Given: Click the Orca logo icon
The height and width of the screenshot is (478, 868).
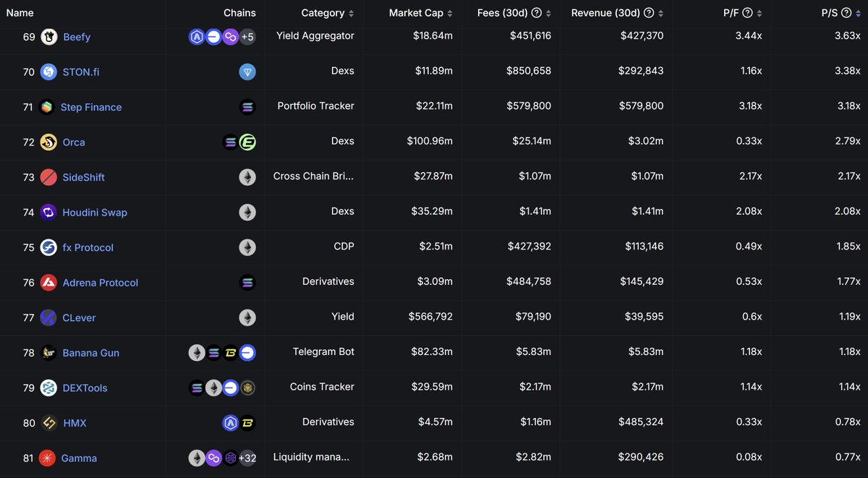Looking at the screenshot, I should pos(48,142).
